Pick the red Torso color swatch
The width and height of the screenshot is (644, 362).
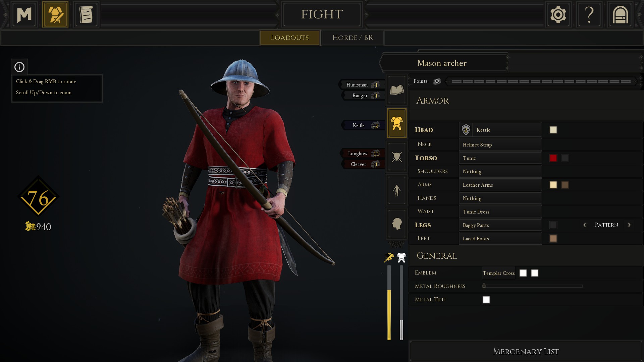pos(553,158)
